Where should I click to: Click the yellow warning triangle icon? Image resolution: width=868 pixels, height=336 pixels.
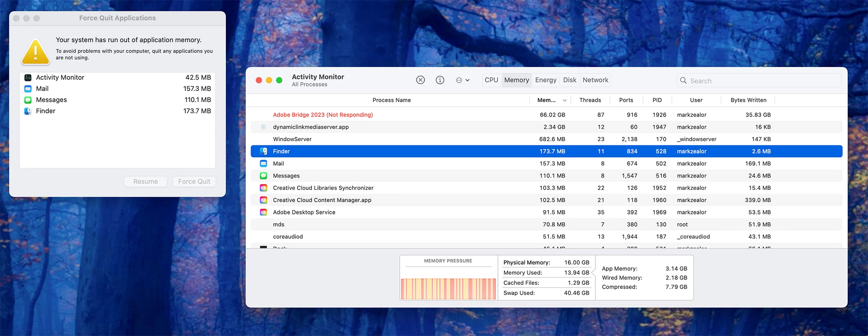click(36, 52)
